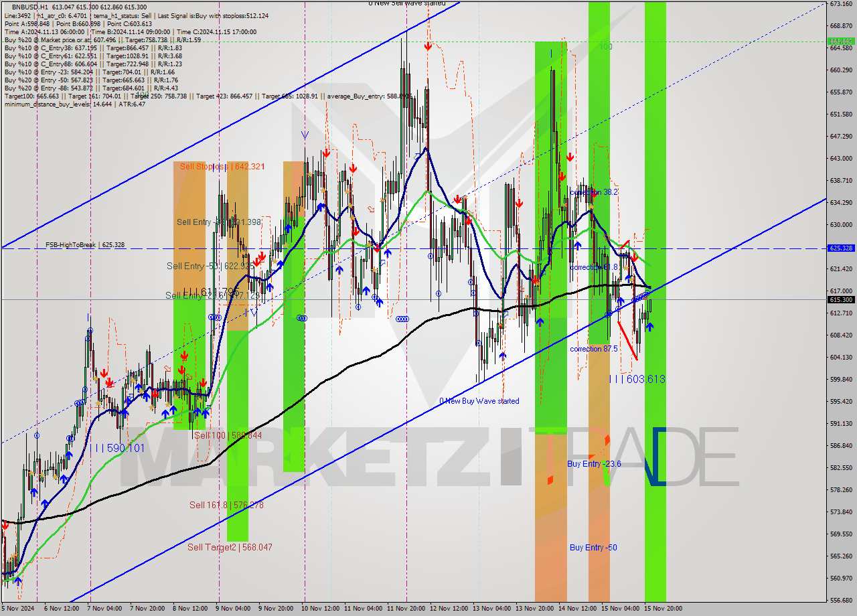Click the 556.680 price axis label
This screenshot has width=857, height=616.
click(841, 600)
